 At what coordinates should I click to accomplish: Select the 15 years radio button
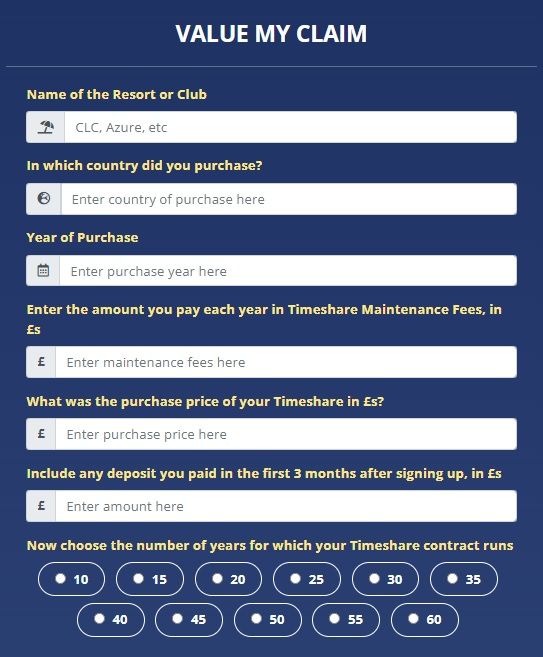tap(150, 579)
